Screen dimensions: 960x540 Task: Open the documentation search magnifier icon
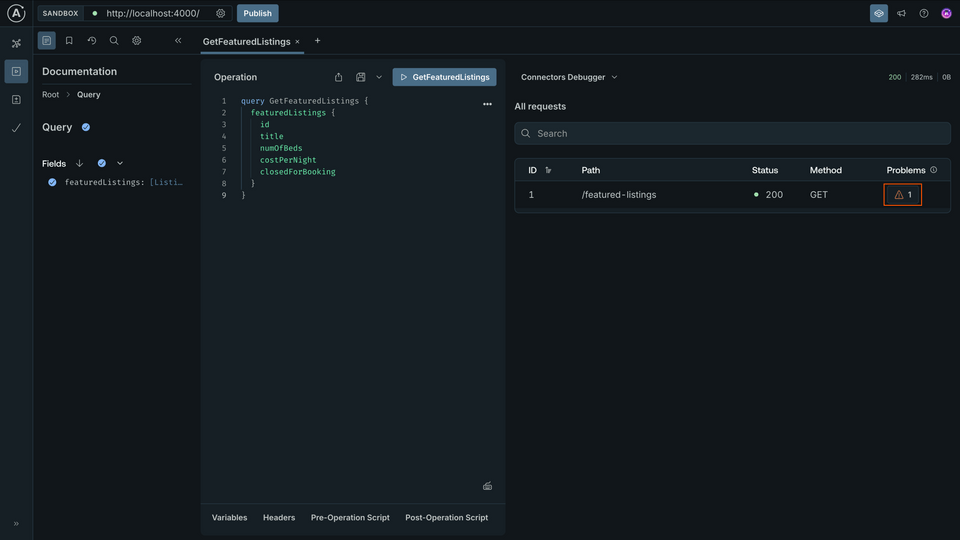114,41
